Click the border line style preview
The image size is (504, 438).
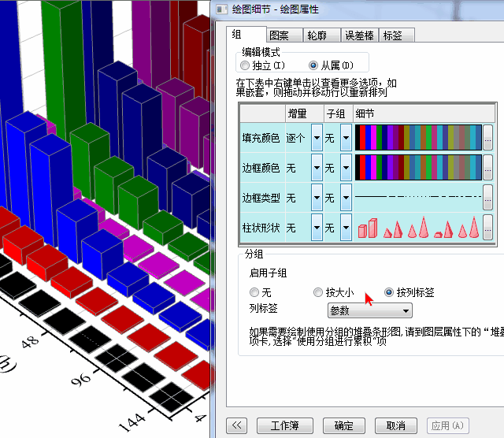click(418, 198)
